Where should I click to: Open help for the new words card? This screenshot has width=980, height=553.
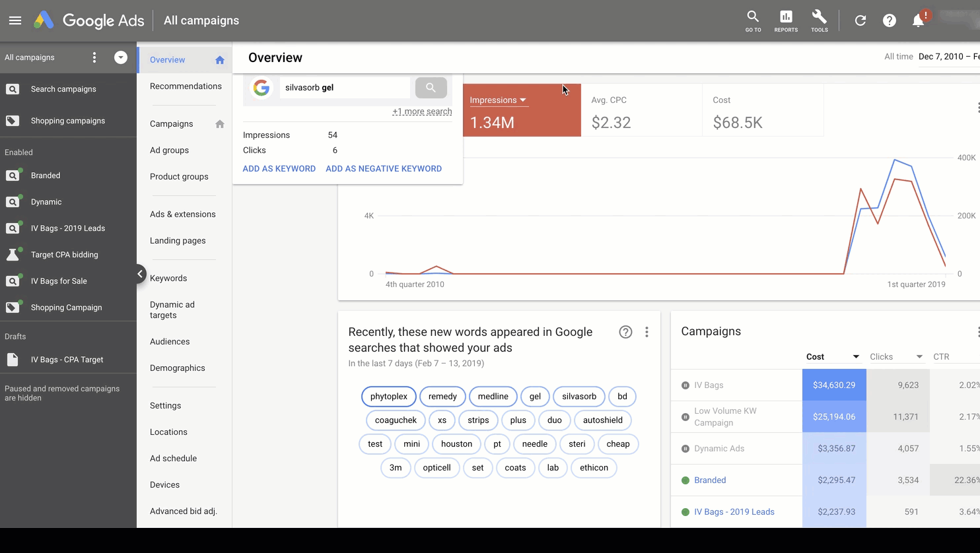pos(625,332)
